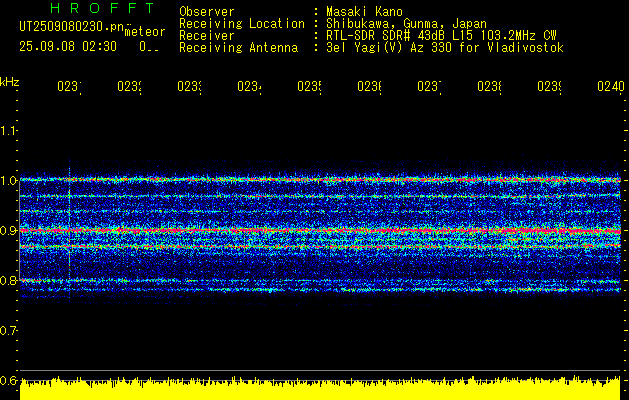Click the observer name Masaki Kano
The height and width of the screenshot is (400, 629).
pyautogui.click(x=364, y=12)
